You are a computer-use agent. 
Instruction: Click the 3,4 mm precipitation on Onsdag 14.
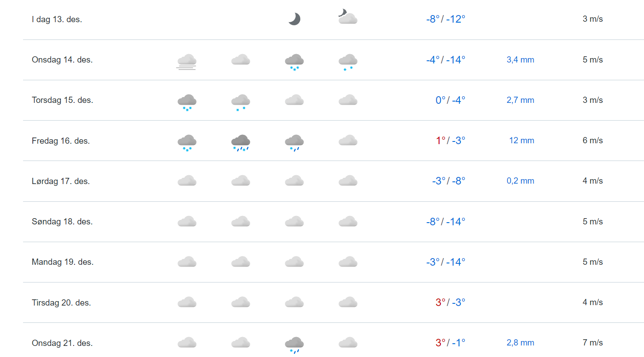pyautogui.click(x=520, y=60)
